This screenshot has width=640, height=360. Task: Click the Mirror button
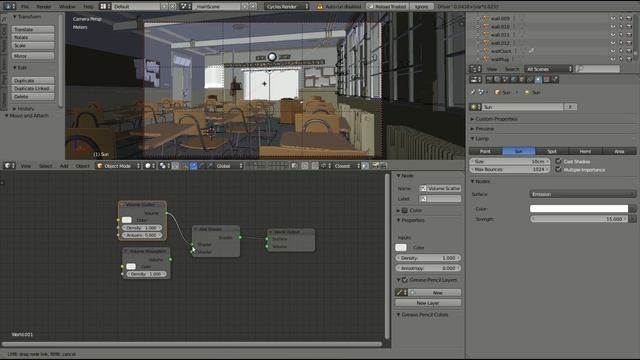(x=33, y=56)
